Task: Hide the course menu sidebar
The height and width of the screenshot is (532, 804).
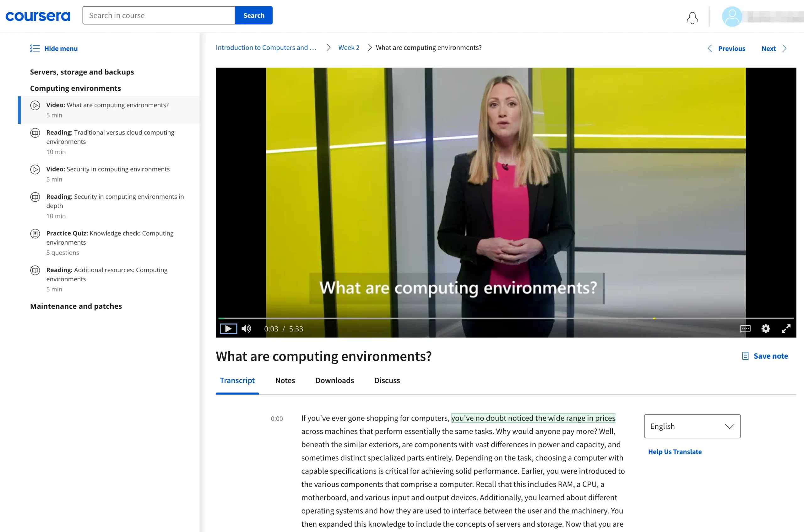Action: (54, 48)
